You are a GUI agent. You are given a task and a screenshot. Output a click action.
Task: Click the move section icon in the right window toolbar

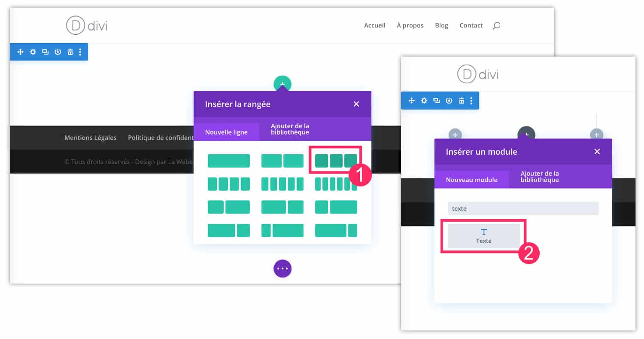[411, 101]
